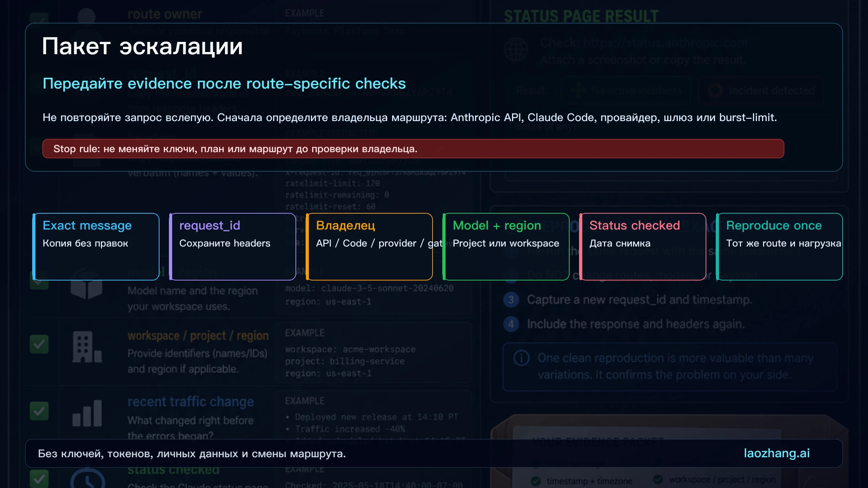Click the bar chart icon beside recent traffic change
The width and height of the screenshot is (868, 488).
(x=87, y=413)
